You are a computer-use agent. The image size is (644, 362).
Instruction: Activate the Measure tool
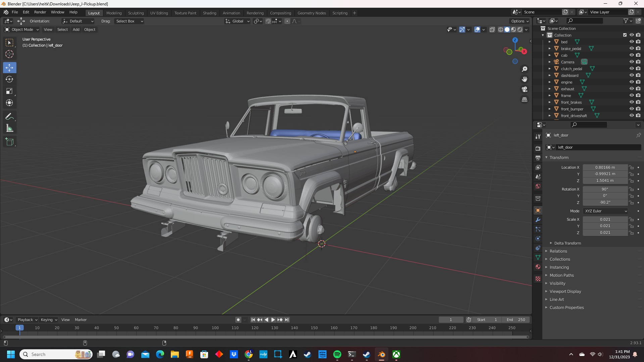click(9, 128)
